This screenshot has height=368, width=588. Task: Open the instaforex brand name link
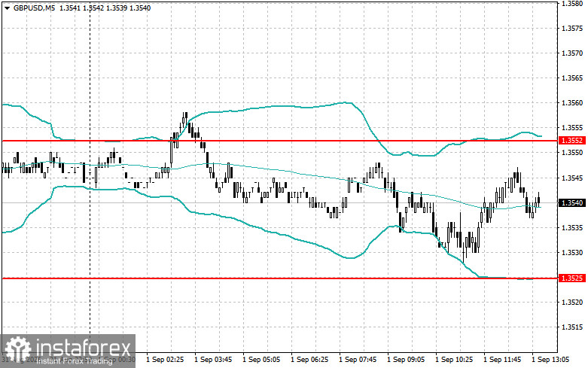tap(84, 348)
